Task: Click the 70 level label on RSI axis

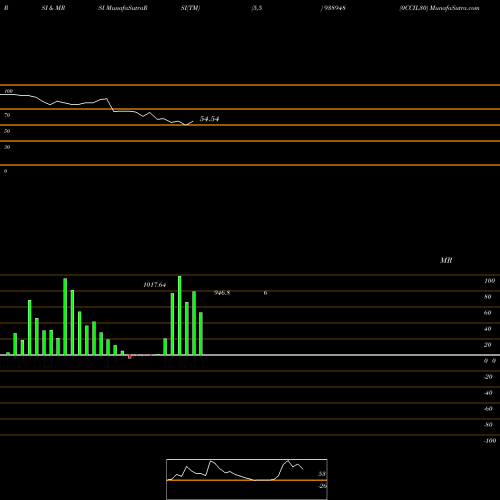Action: click(7, 115)
